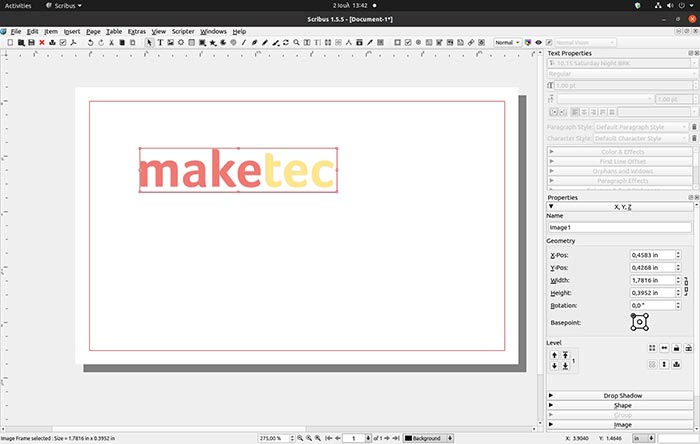Screen dimensions: 700x444
Task: Select a Basepoint on the basepoint widget
Action: tap(640, 322)
